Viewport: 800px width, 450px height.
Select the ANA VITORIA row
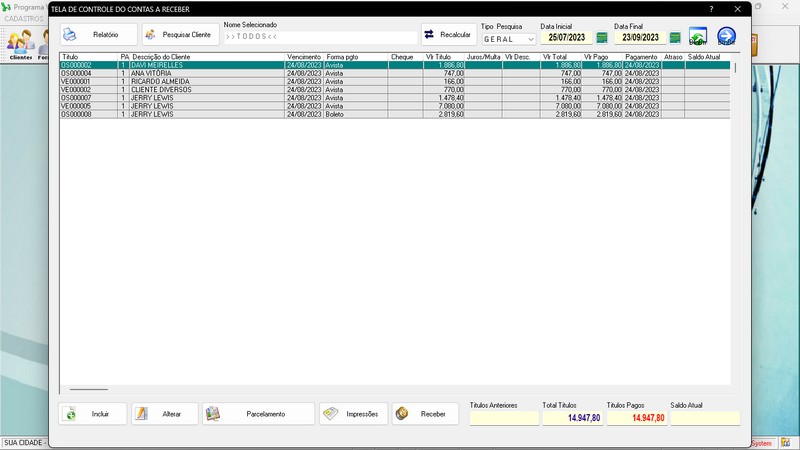(395, 73)
